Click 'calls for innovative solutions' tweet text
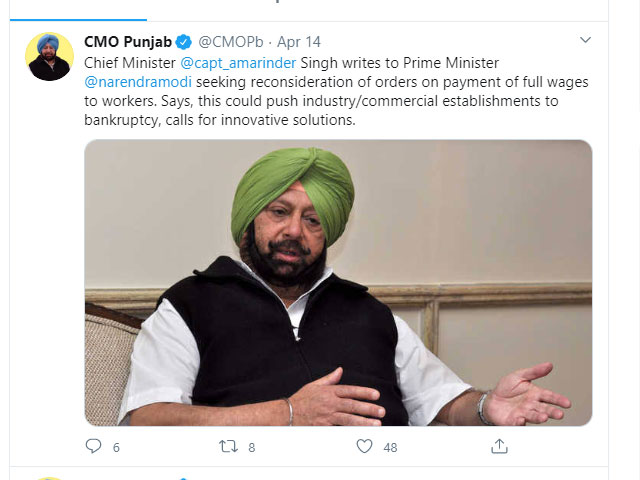This screenshot has width=640, height=480. coord(260,120)
